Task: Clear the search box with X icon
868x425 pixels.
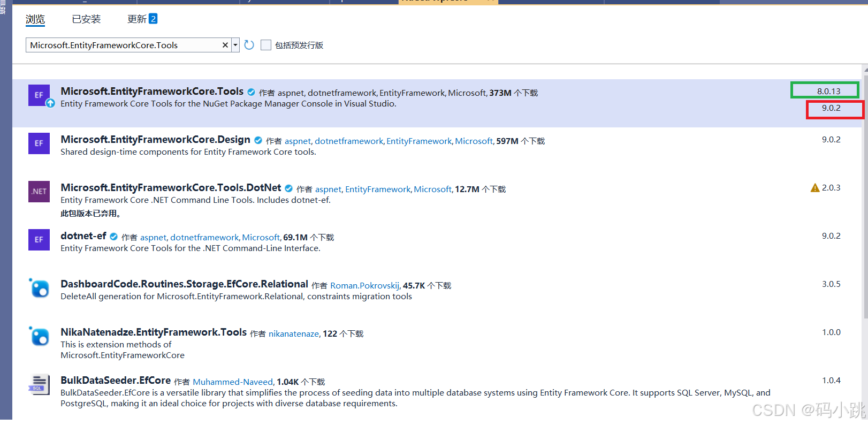Action: pos(225,45)
